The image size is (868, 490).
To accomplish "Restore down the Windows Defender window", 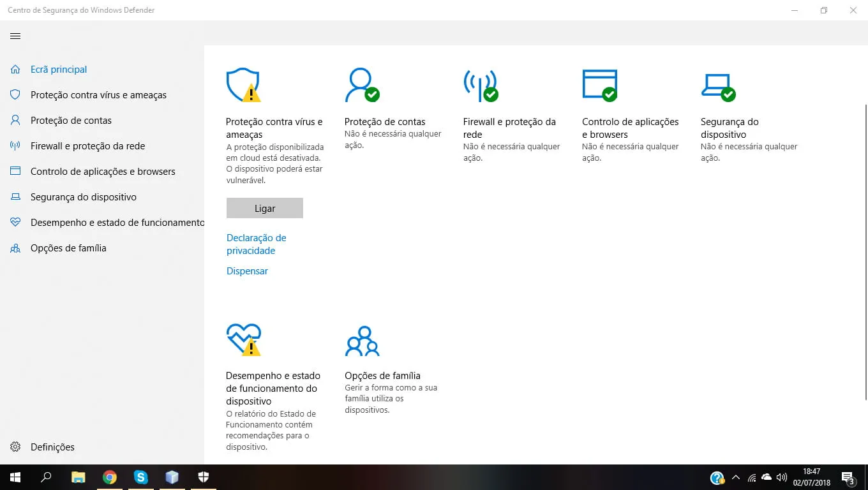I will [824, 10].
